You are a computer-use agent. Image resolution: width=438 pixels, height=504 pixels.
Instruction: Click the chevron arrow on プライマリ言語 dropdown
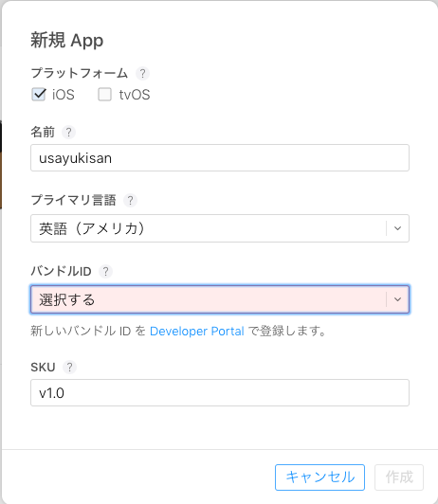click(x=398, y=228)
